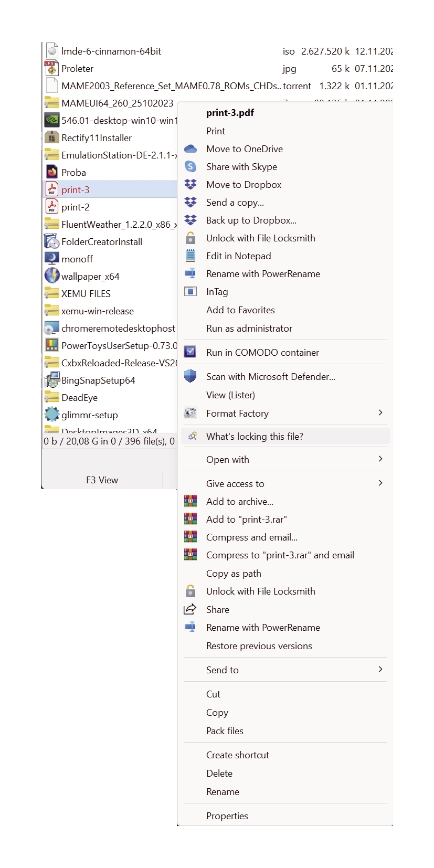Select the highlighted print-3 file name

(76, 190)
